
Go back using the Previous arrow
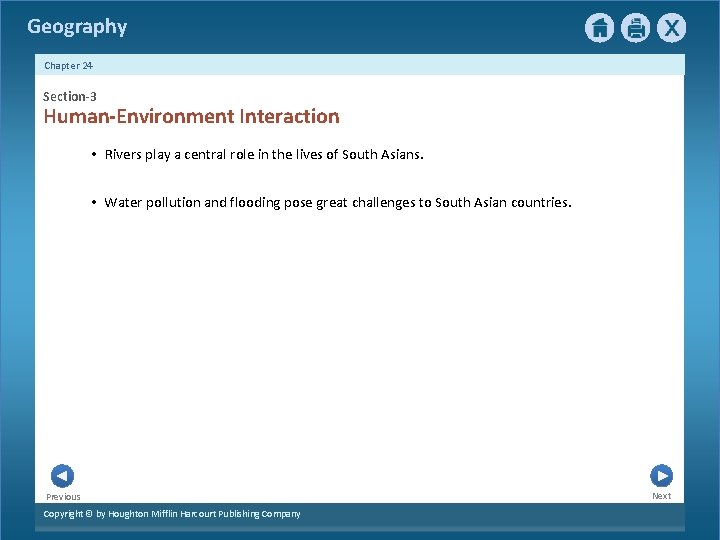62,476
